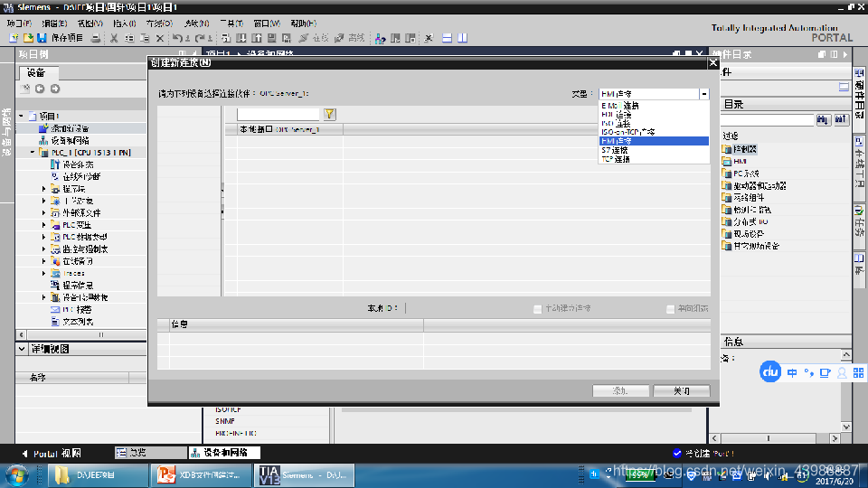Image resolution: width=868 pixels, height=488 pixels.
Task: Select the ISO-on-TCP connection option
Action: pyautogui.click(x=654, y=132)
